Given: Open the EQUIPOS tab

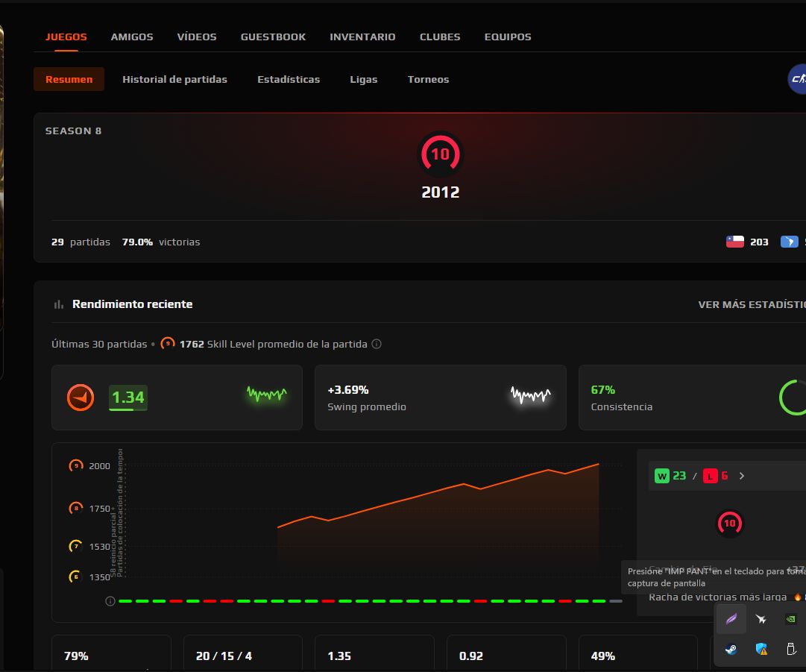Looking at the screenshot, I should point(508,37).
